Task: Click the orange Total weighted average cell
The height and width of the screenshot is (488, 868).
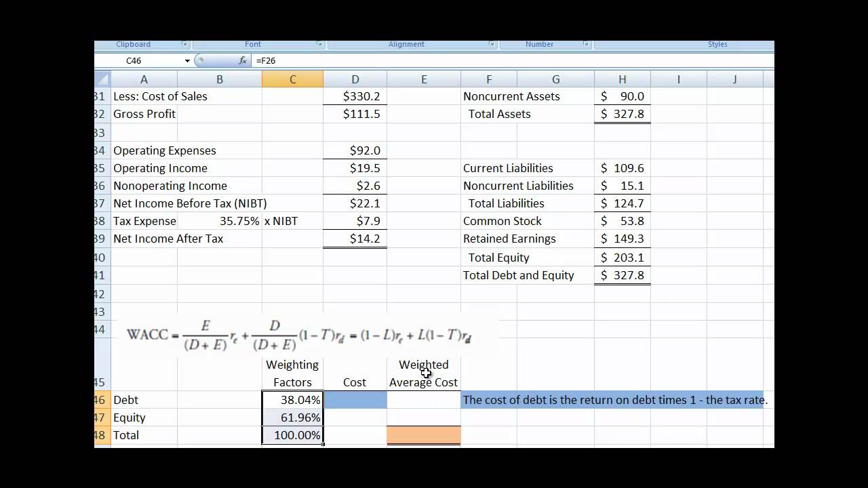Action: pos(424,435)
